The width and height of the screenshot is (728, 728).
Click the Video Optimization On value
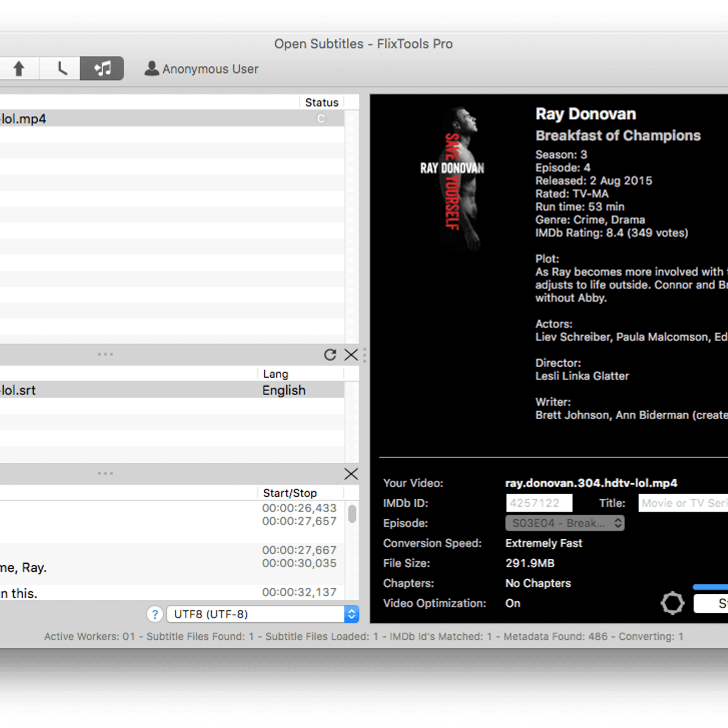[513, 603]
